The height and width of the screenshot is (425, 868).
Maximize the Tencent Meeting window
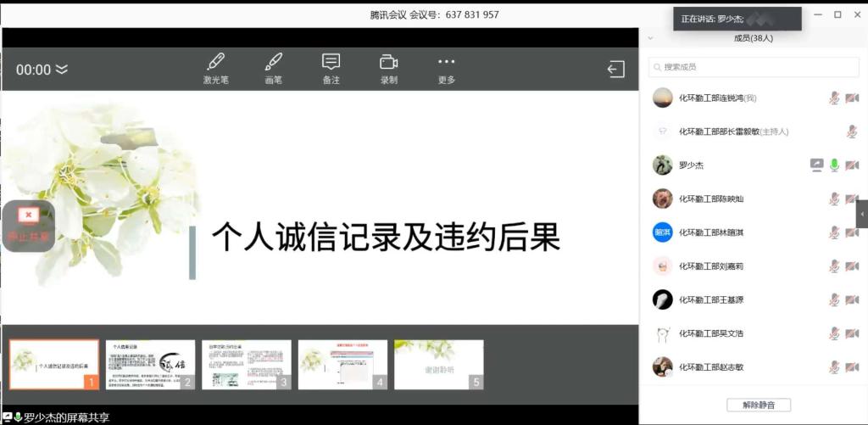point(837,14)
